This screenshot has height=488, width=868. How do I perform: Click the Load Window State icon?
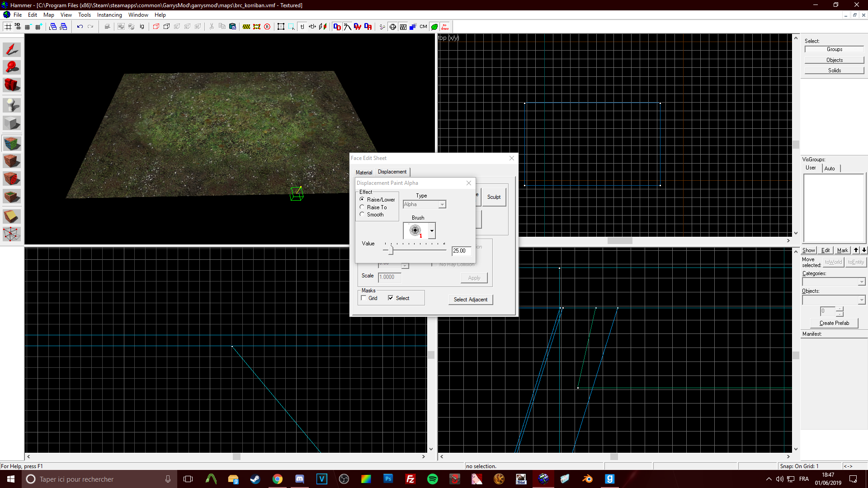click(53, 27)
